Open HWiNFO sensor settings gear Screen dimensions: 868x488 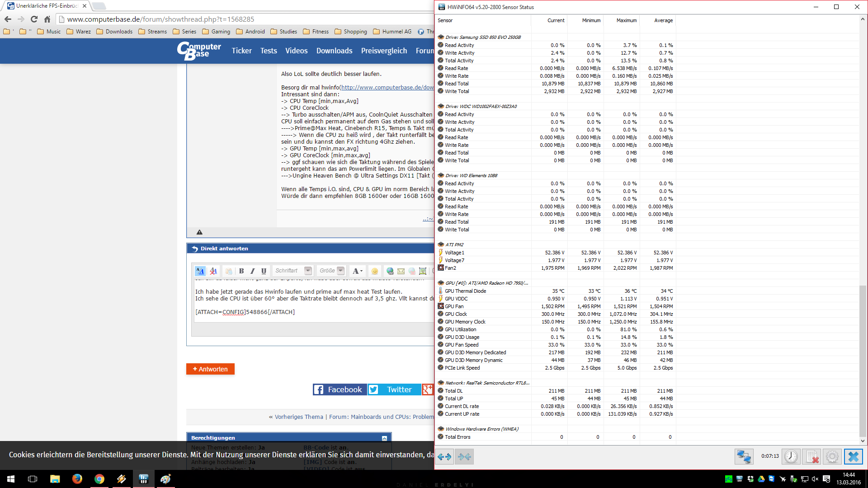coord(832,457)
